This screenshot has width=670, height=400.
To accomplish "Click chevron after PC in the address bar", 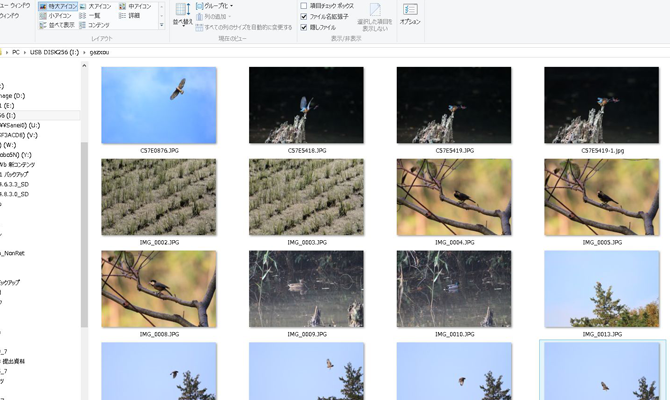I will 25,52.
